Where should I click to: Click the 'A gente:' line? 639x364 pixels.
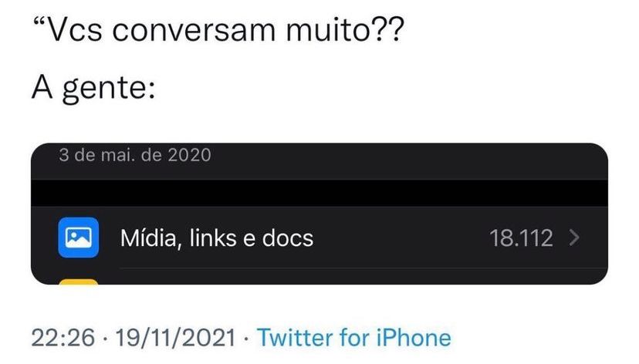tap(93, 88)
